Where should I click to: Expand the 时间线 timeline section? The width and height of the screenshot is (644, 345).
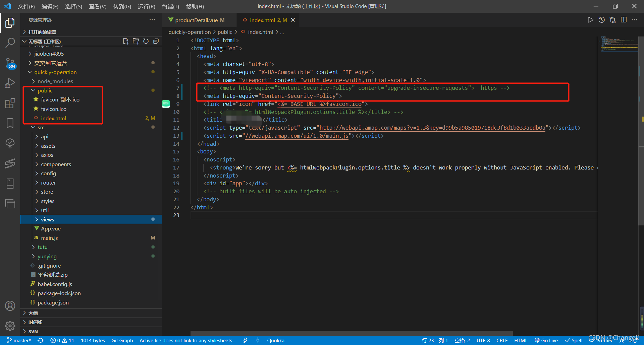tap(91, 322)
